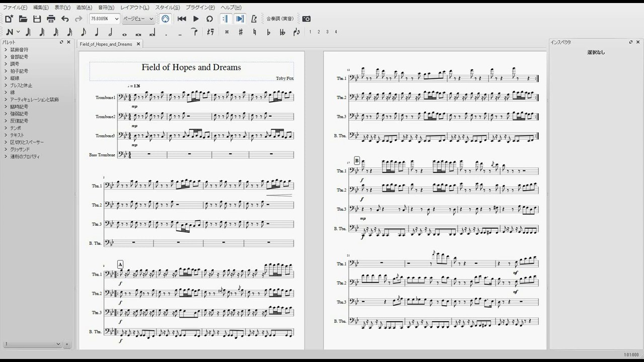Undo the last action
The width and height of the screenshot is (644, 362).
65,19
